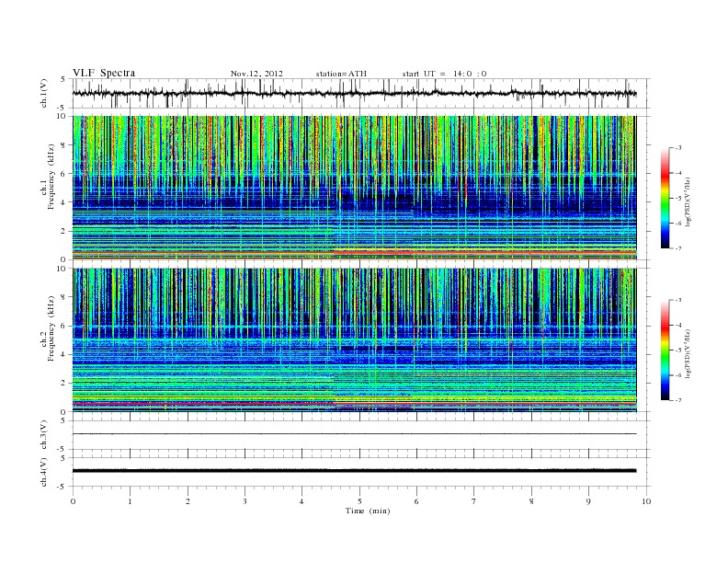The width and height of the screenshot is (728, 563).
Task: Click time axis tick label '8'
Action: (531, 501)
